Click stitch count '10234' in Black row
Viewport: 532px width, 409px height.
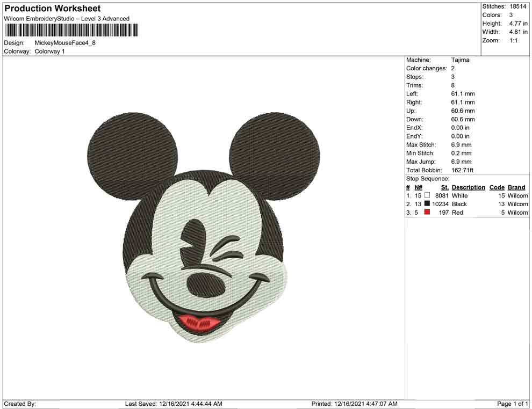pos(441,204)
